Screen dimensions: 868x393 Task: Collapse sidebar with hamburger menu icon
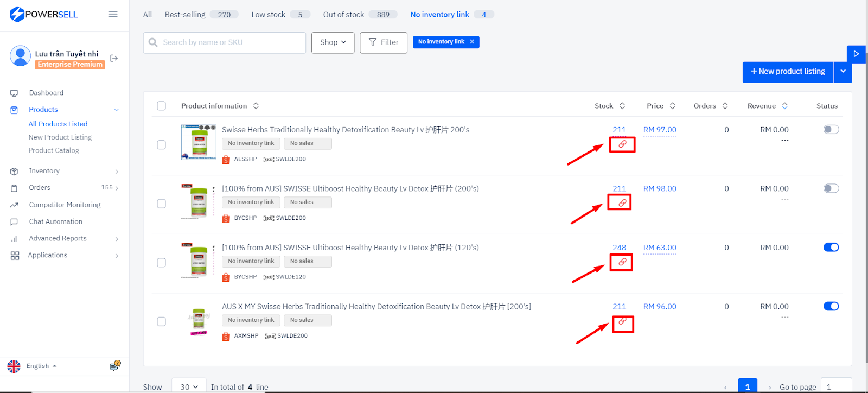point(113,14)
